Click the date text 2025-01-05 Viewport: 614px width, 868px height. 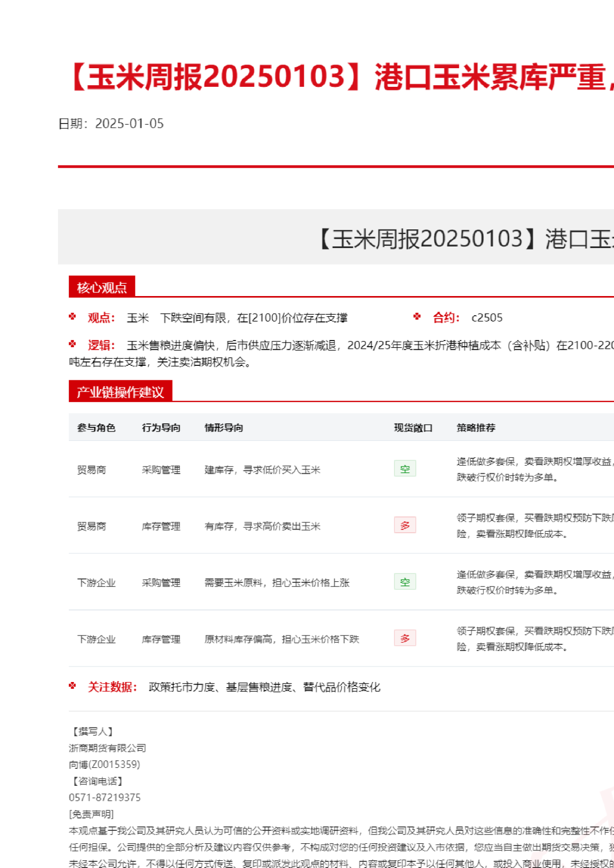pos(129,124)
